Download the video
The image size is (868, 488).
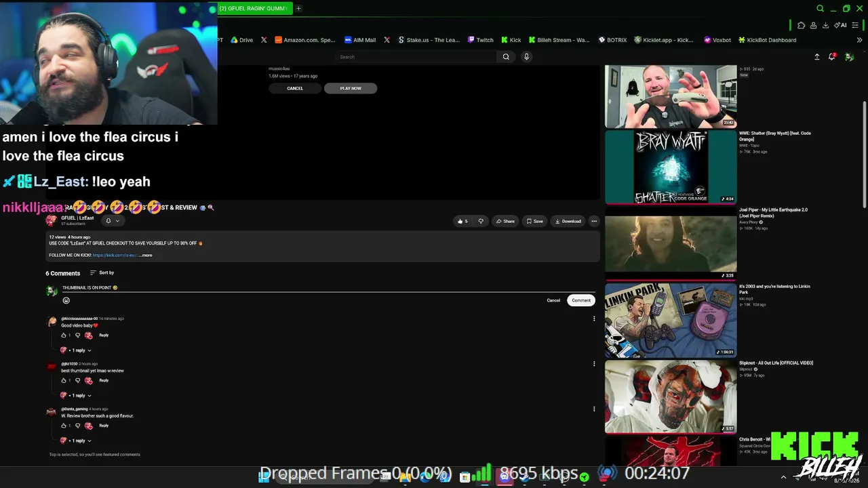coord(568,221)
